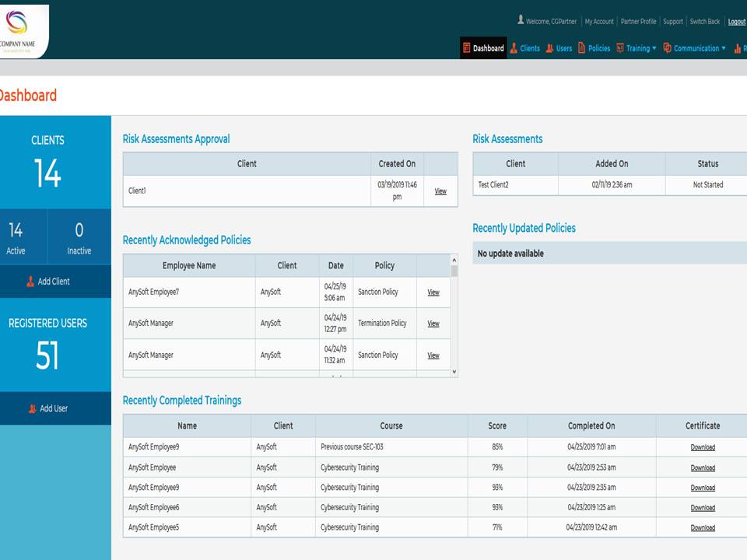The image size is (747, 560).
Task: Click No update available message
Action: coord(510,254)
